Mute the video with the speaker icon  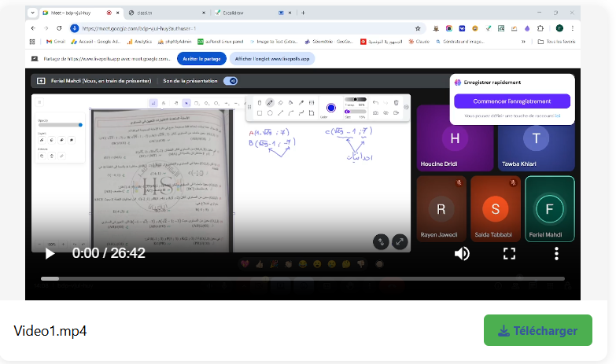[462, 253]
